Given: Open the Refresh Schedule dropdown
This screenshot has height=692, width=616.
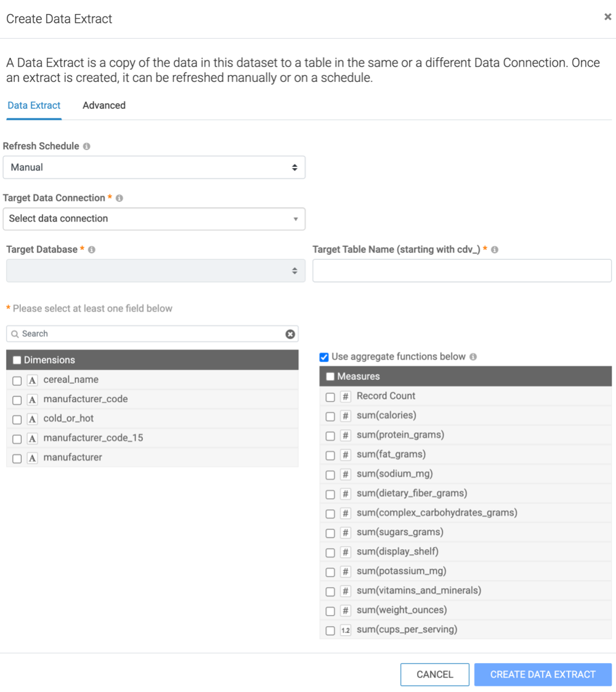Looking at the screenshot, I should pos(154,167).
